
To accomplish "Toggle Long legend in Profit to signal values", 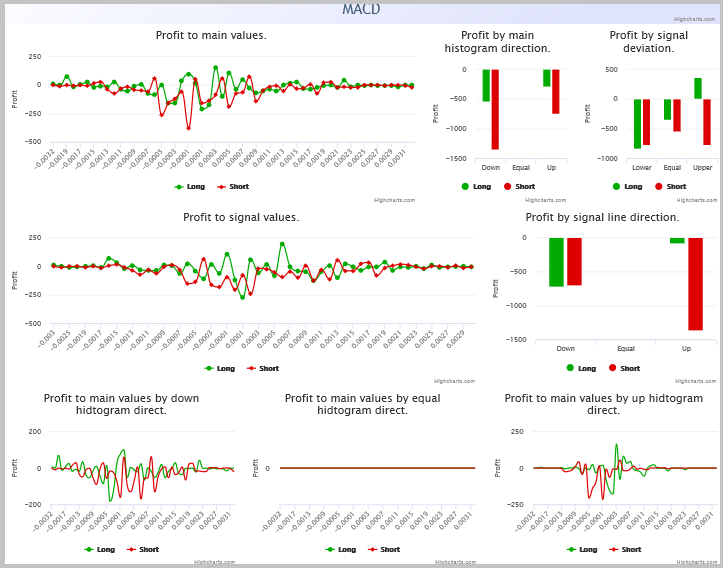I will (x=220, y=368).
